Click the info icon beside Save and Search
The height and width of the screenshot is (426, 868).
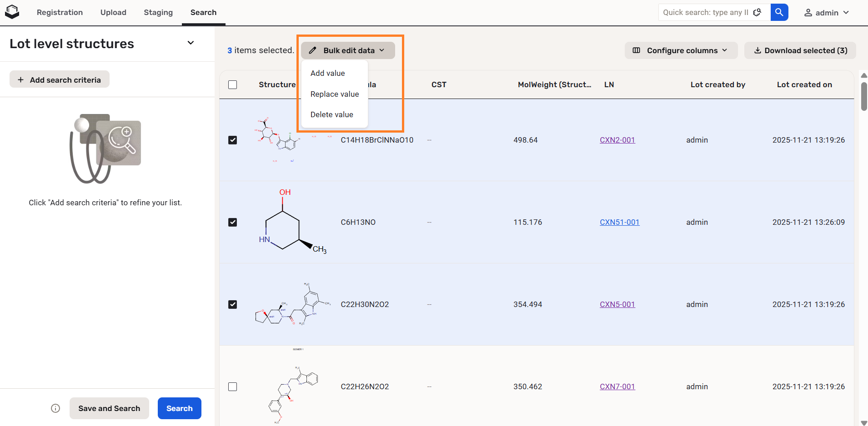55,408
